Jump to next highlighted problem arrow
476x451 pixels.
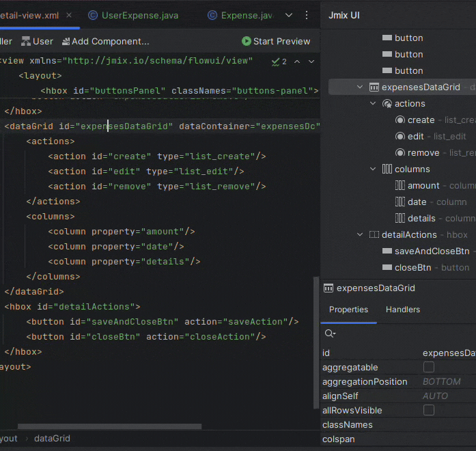click(311, 61)
